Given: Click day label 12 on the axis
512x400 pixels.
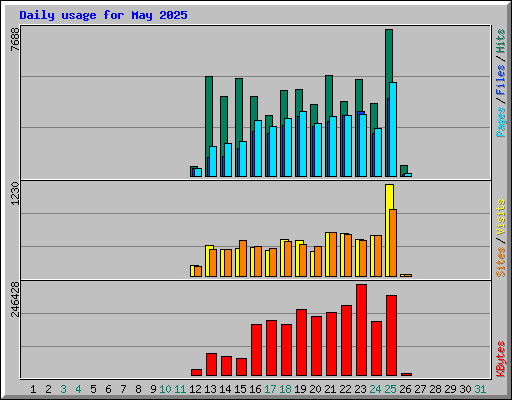Looking at the screenshot, I should click(195, 389).
